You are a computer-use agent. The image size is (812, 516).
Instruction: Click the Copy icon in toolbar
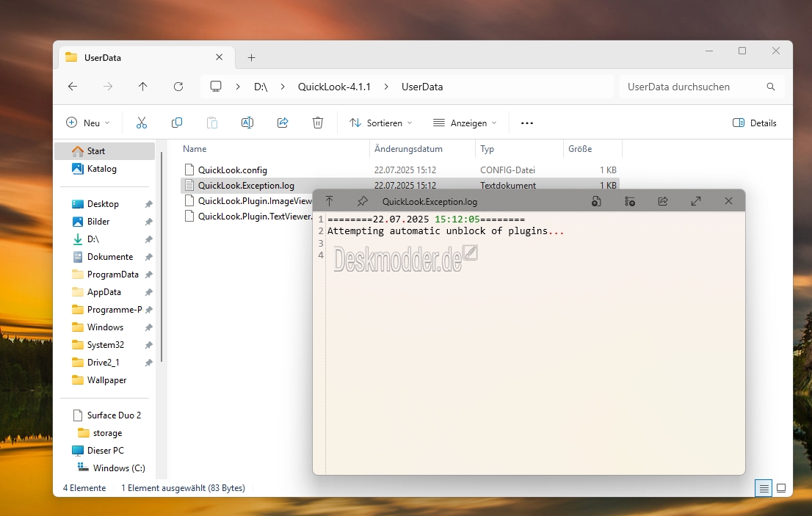(177, 123)
